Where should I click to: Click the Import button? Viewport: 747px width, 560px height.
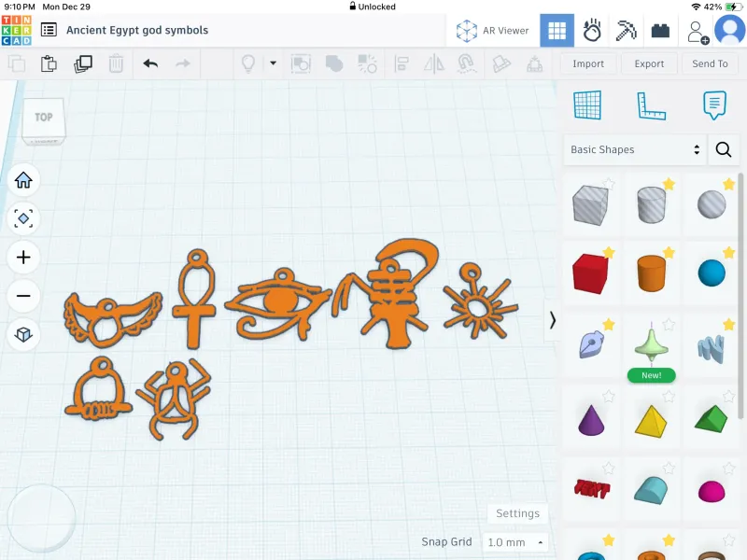[x=588, y=63]
